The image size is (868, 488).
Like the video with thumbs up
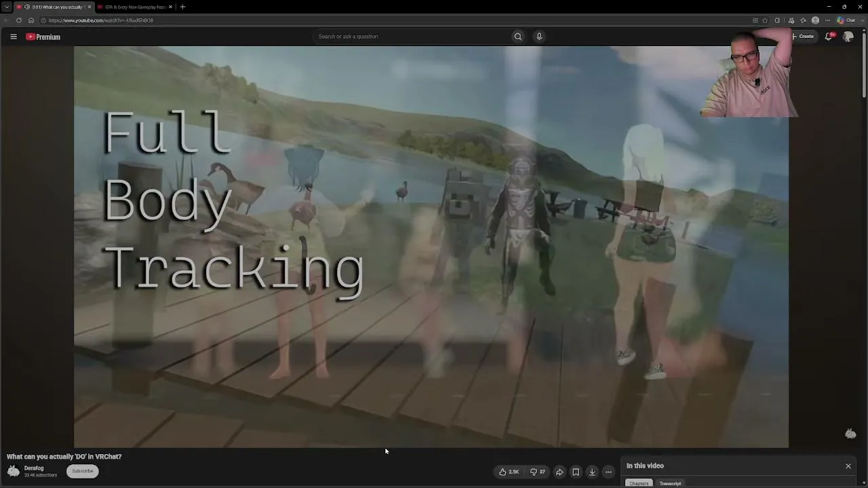click(x=509, y=472)
